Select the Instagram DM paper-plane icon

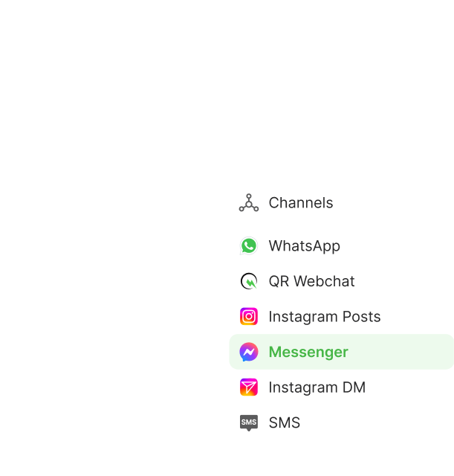249,387
